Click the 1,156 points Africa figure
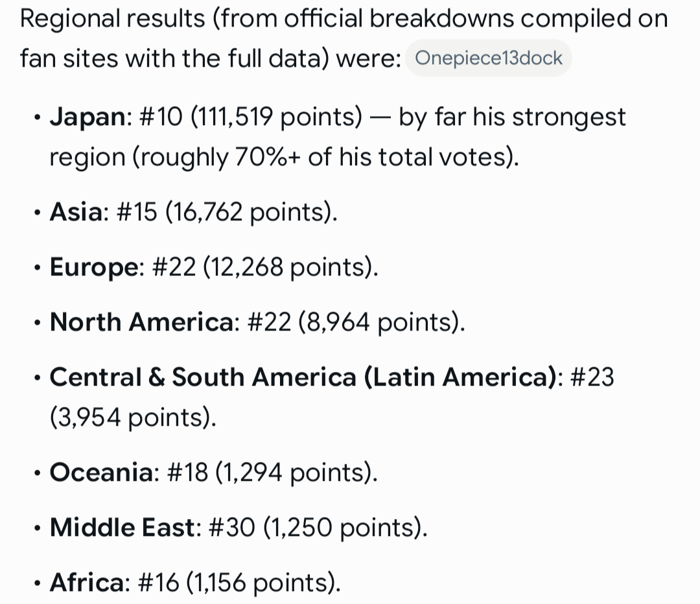700x604 pixels. [x=261, y=583]
